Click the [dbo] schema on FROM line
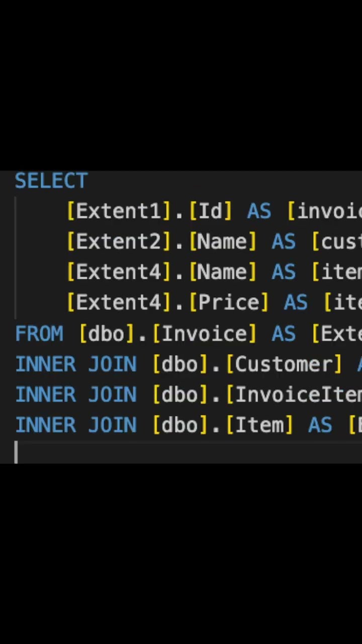This screenshot has height=644, width=362. tap(107, 334)
